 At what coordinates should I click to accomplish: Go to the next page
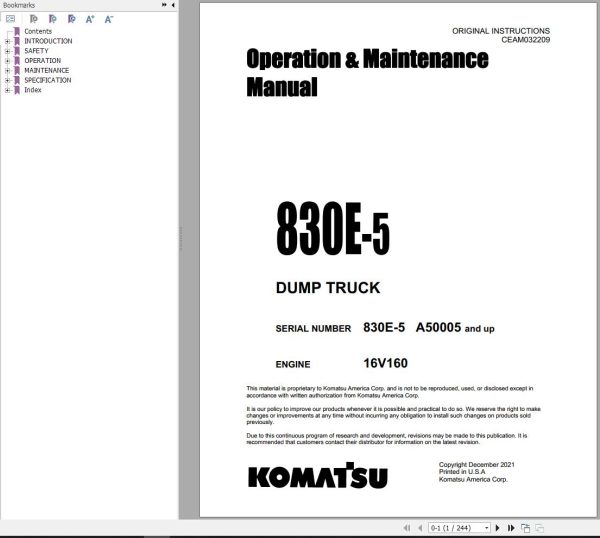[497, 528]
